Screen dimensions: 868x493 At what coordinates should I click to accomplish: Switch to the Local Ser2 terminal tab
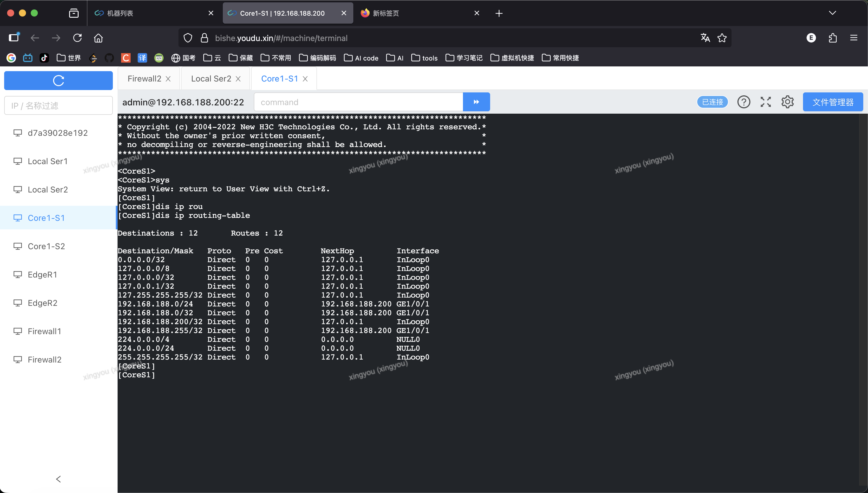(211, 79)
